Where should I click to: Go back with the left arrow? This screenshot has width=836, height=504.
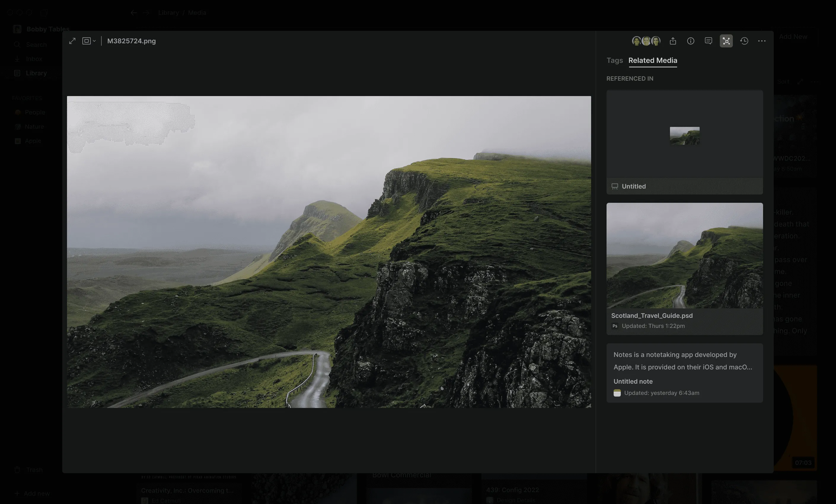[134, 12]
